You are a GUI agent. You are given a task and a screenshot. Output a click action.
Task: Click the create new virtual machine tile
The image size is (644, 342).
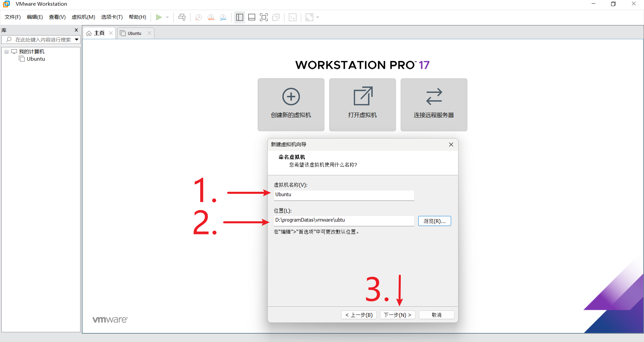pos(291,105)
